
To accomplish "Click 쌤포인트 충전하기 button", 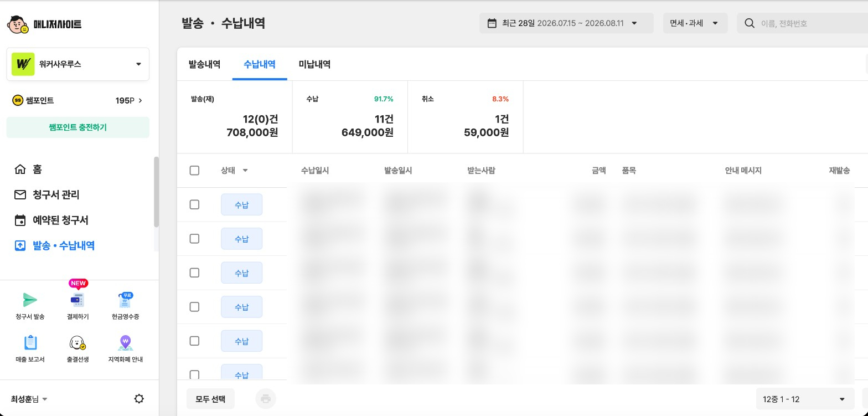I will click(78, 127).
